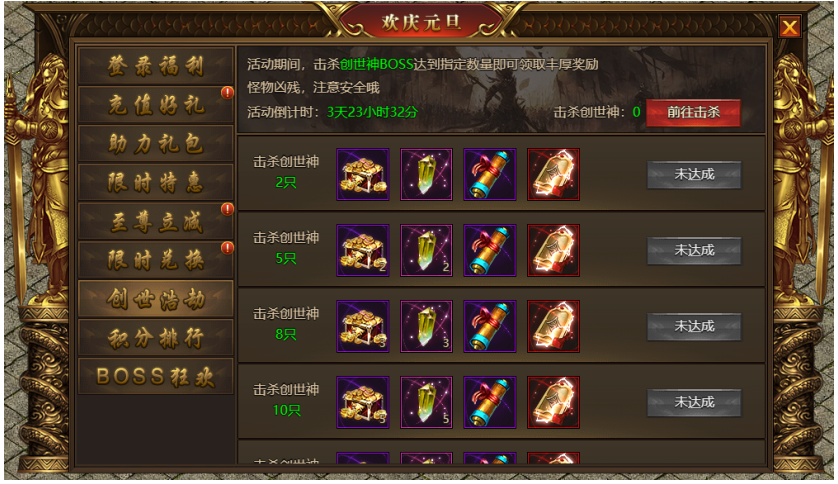Click yellow crystal in 2只 row
Screen dimensions: 838x484
pos(426,175)
